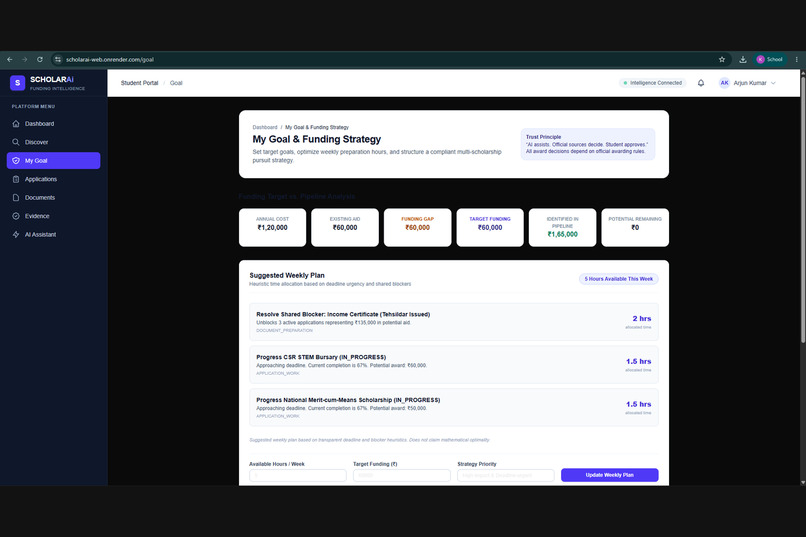The height and width of the screenshot is (537, 806).
Task: Select National Merit-cum-Means Scholarship row
Action: pos(454,408)
